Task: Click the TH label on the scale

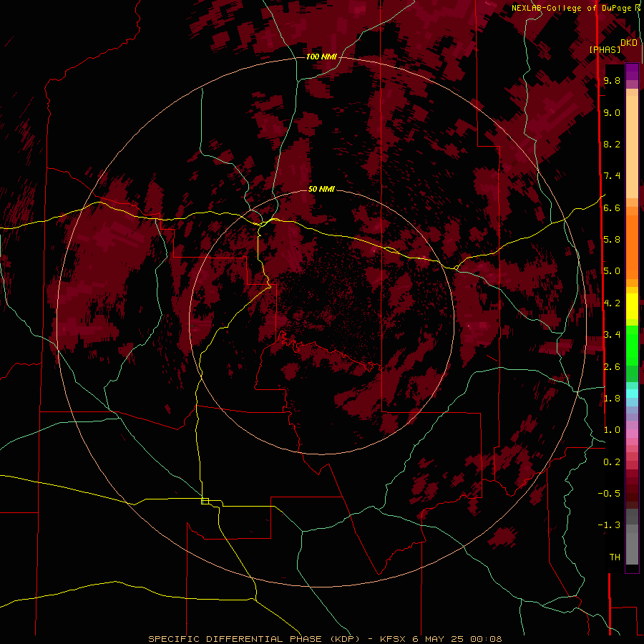Action: [615, 557]
